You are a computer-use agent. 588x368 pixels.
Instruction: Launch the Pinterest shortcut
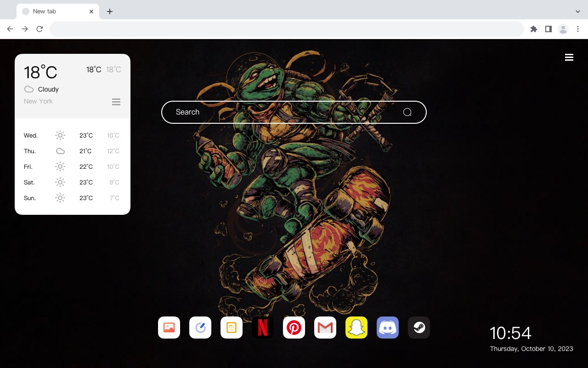294,328
